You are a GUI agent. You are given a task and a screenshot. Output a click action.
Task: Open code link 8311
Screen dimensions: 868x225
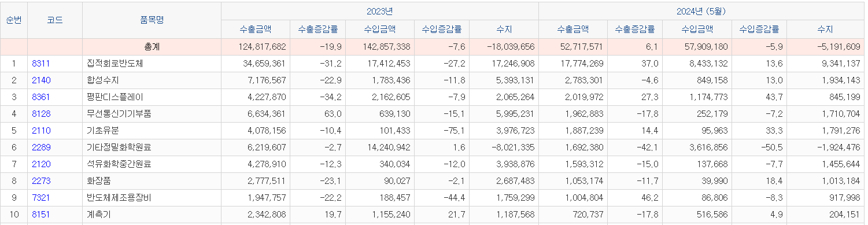click(x=41, y=64)
